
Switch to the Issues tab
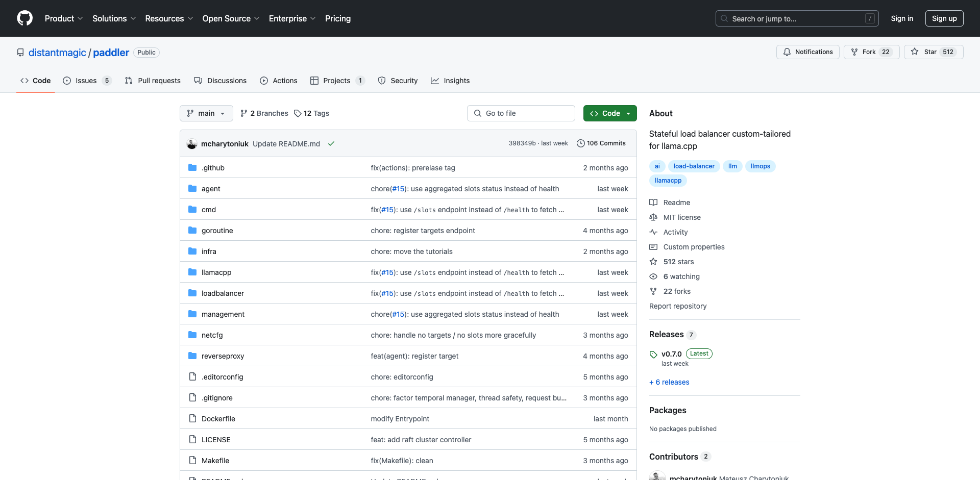pos(87,81)
